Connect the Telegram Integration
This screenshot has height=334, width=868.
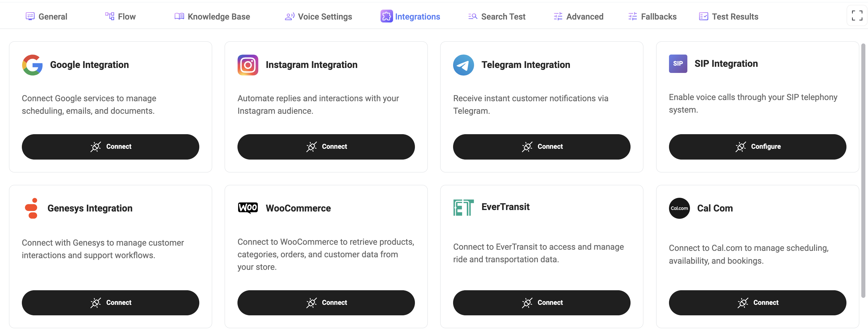coord(541,147)
